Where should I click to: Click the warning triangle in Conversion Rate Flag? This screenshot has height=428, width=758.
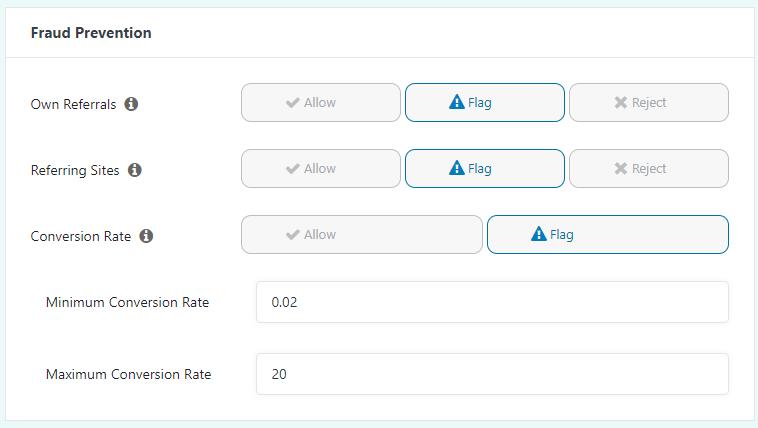click(x=539, y=234)
